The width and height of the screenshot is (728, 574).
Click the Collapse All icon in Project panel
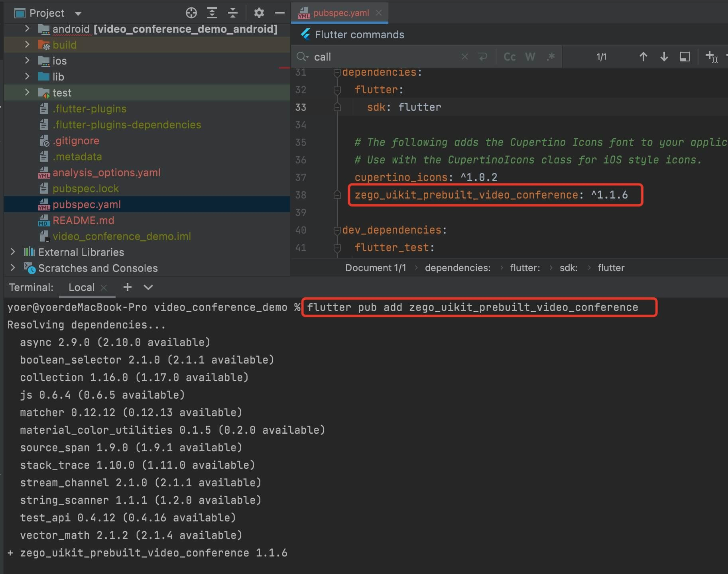tap(233, 13)
